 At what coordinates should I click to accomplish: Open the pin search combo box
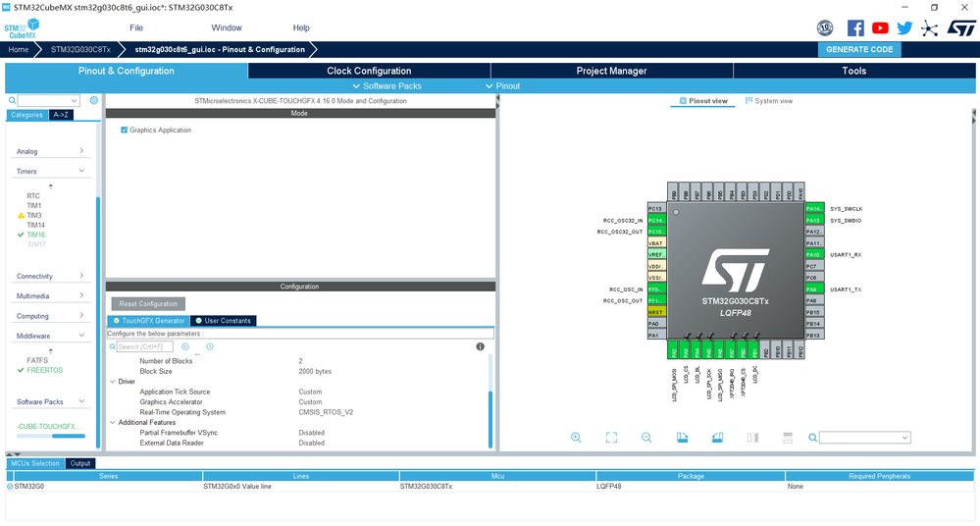(865, 438)
